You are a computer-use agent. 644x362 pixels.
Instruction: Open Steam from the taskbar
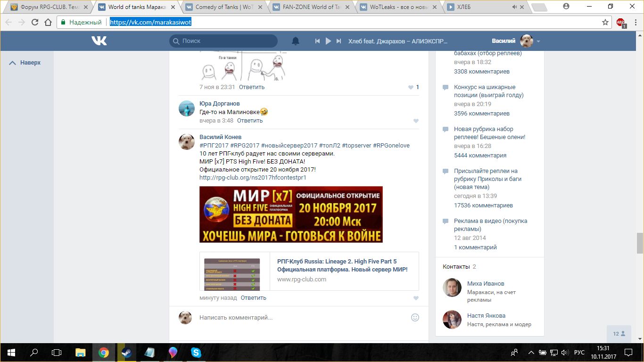click(126, 352)
